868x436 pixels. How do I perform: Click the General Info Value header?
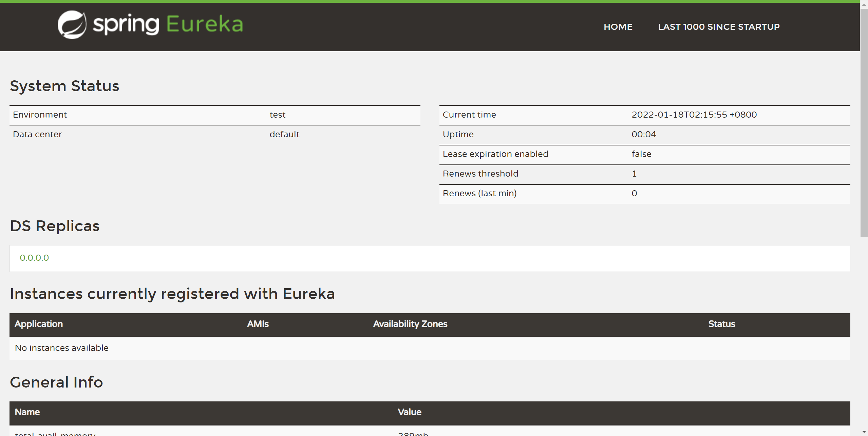pos(409,412)
